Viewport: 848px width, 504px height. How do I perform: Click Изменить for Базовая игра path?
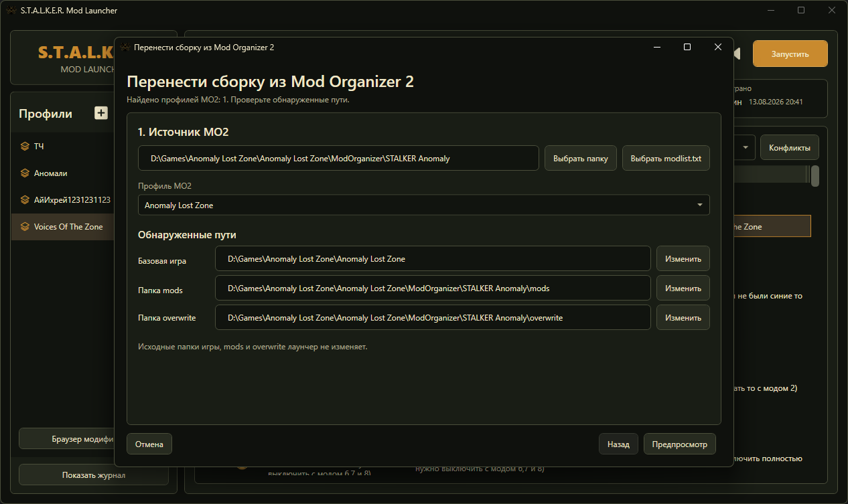coord(683,259)
